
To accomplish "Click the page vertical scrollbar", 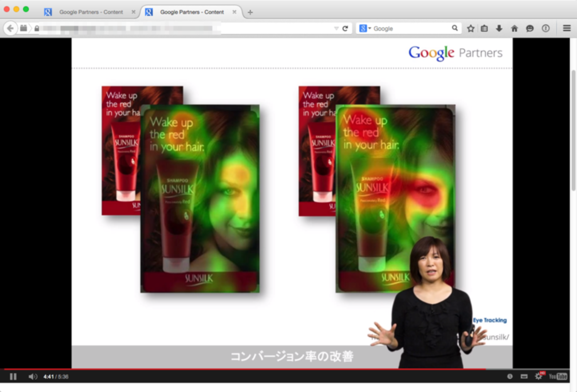I will coord(573,130).
